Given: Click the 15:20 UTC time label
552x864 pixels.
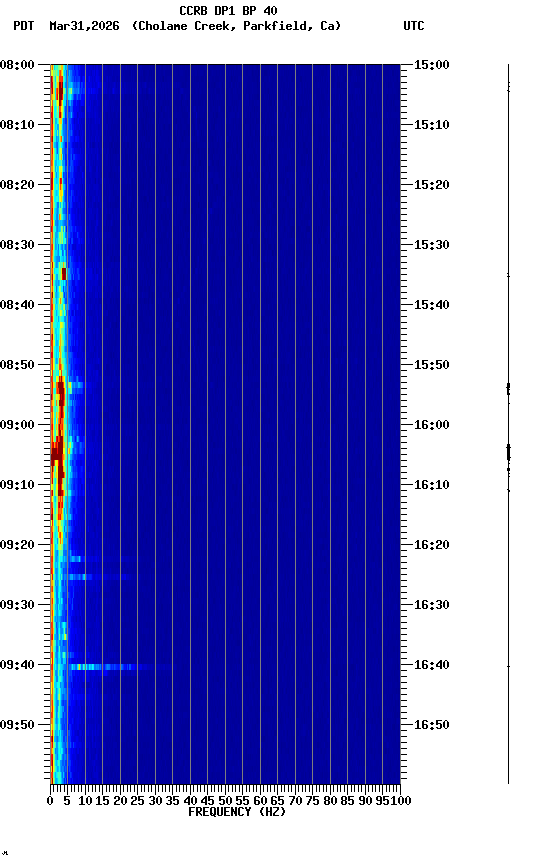Looking at the screenshot, I should [x=432, y=185].
